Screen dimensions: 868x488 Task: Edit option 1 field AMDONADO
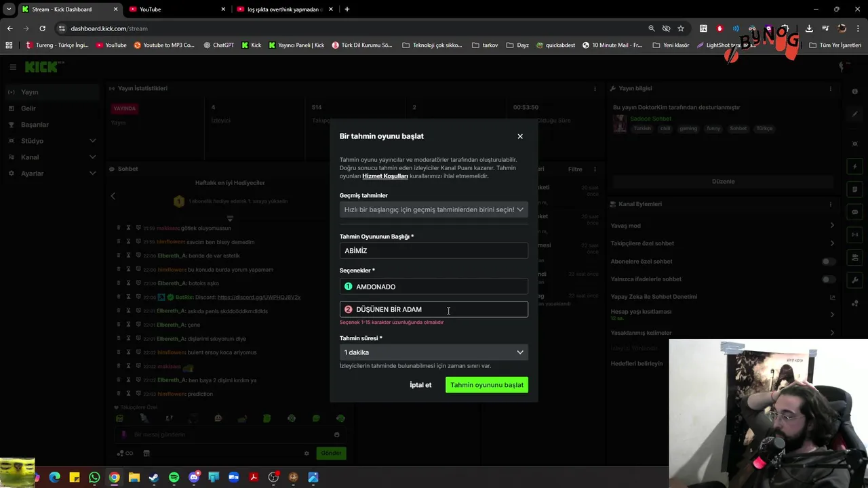[434, 287]
